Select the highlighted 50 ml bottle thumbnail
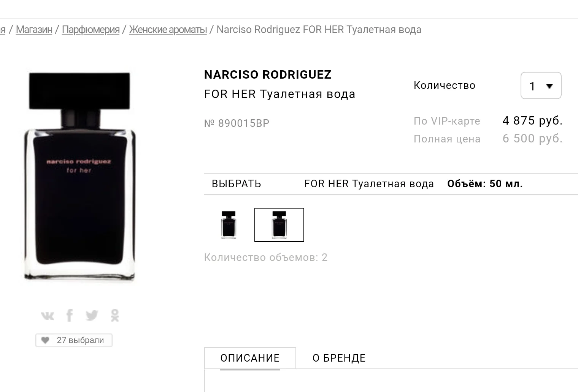The image size is (578, 392). click(x=279, y=225)
